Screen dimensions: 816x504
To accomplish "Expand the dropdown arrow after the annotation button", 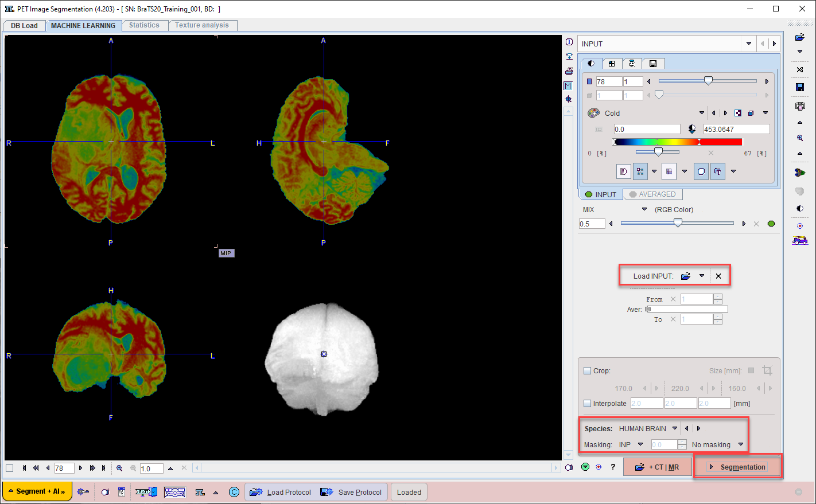I will tap(733, 171).
